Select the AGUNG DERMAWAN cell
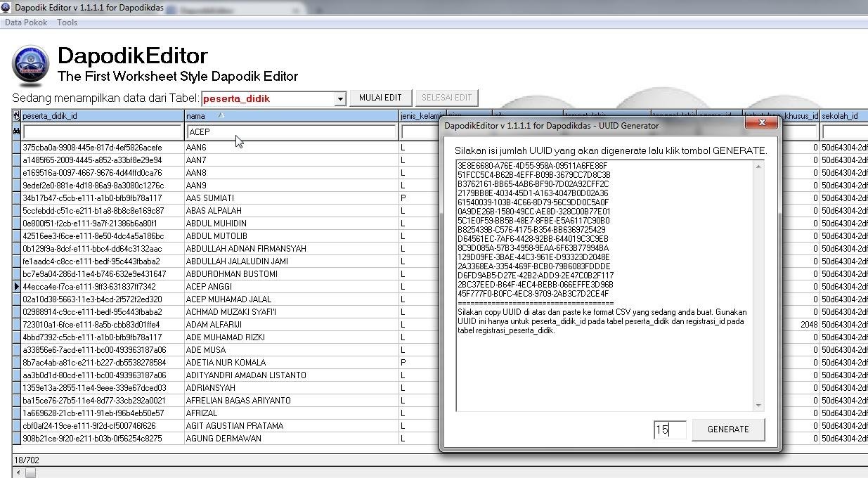The height and width of the screenshot is (478, 868). [x=292, y=439]
